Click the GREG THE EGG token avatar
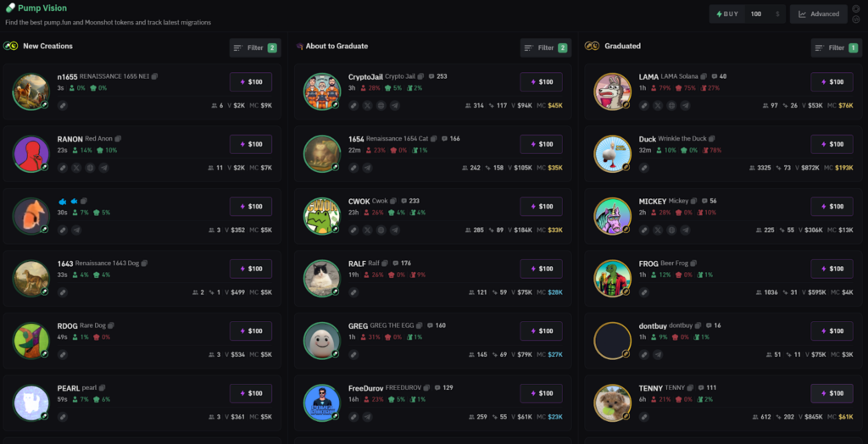The height and width of the screenshot is (444, 868). point(321,341)
